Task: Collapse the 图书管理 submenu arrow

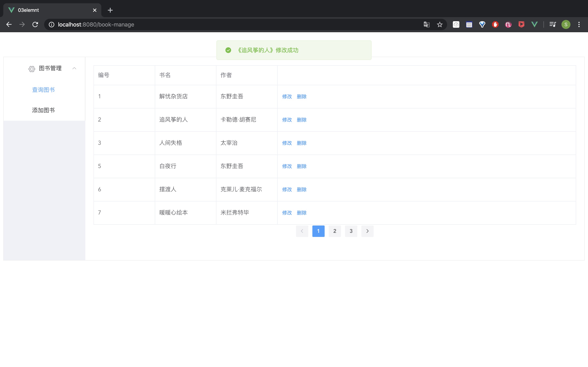Action: (x=74, y=69)
